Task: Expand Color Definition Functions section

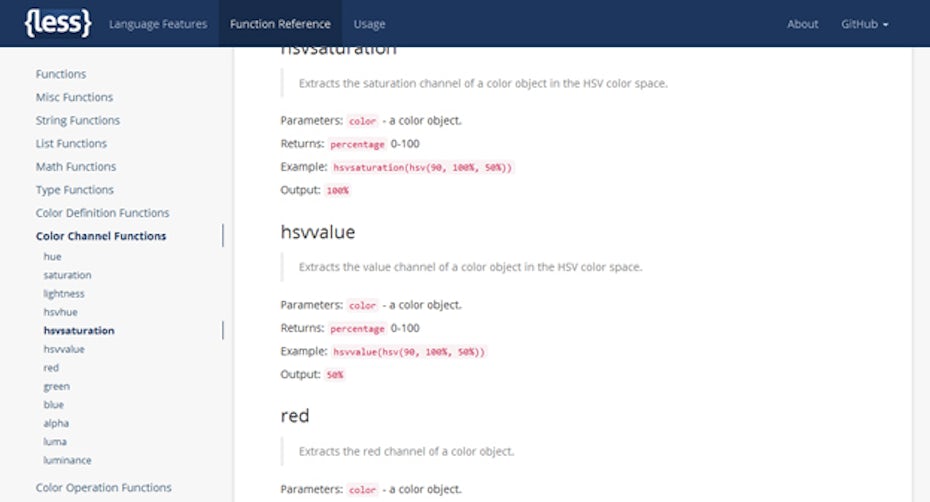Action: (x=102, y=212)
